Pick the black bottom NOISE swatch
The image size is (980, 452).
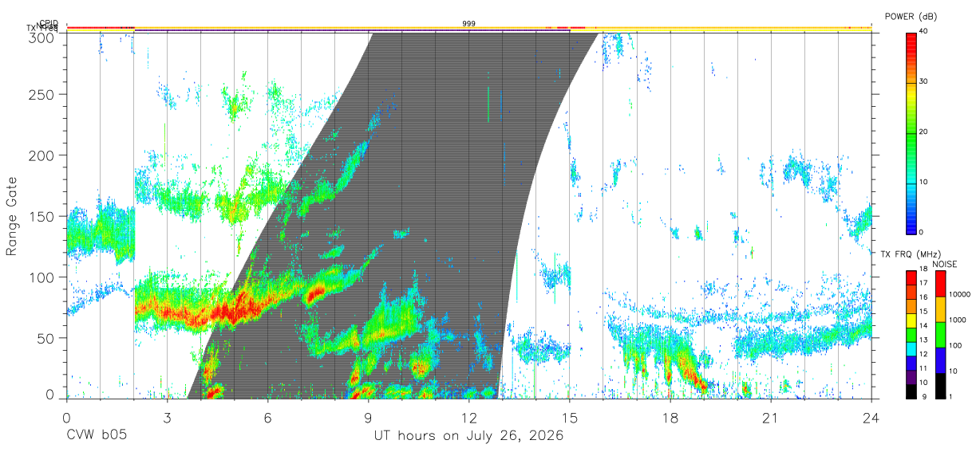(x=940, y=386)
